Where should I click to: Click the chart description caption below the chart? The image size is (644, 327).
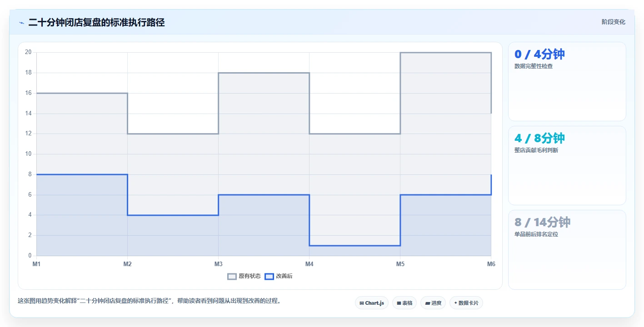[149, 301]
